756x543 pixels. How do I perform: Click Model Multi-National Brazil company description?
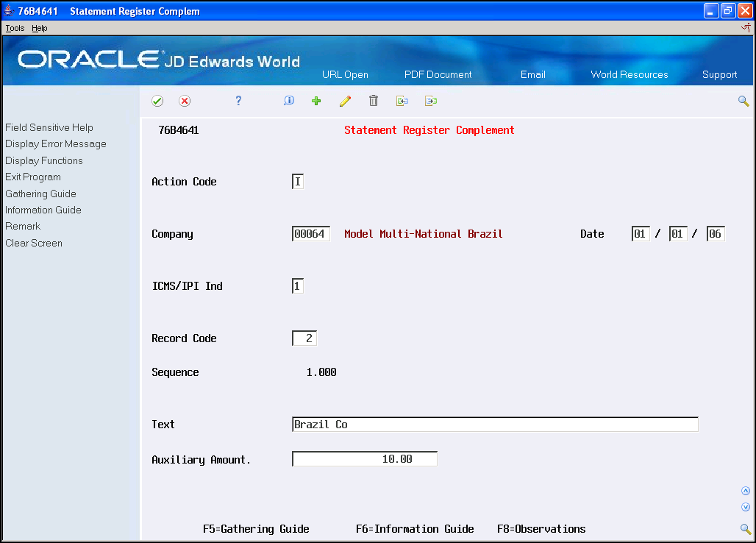pyautogui.click(x=424, y=234)
